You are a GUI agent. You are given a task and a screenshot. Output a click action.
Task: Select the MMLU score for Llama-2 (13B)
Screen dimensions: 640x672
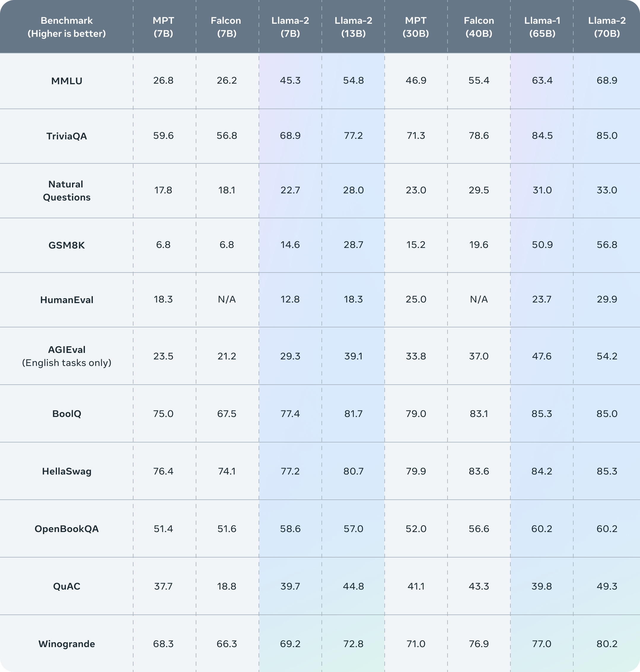pyautogui.click(x=353, y=80)
